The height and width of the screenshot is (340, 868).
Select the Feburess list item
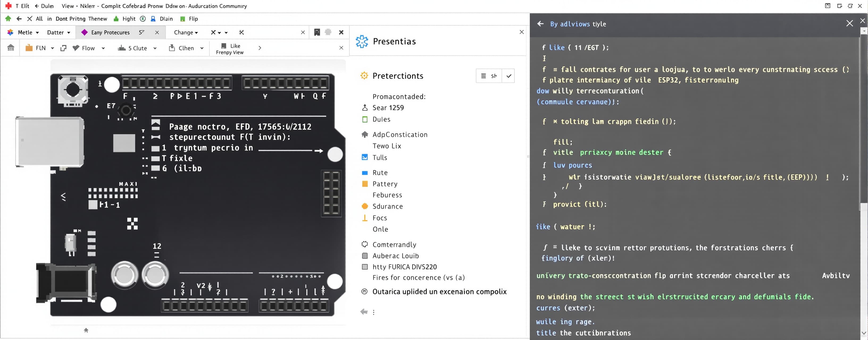[x=387, y=195]
